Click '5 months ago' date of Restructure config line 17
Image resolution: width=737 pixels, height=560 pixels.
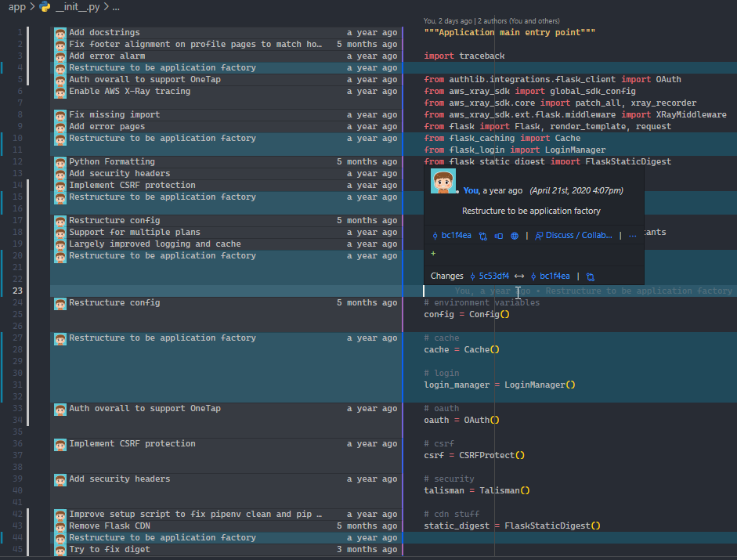(367, 221)
